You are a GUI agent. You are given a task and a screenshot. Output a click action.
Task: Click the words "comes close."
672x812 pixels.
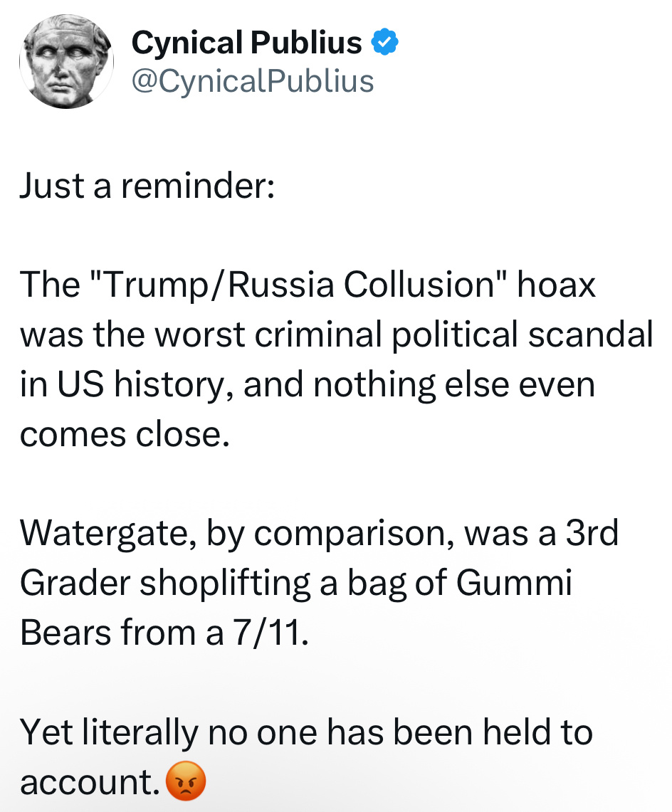(x=125, y=434)
